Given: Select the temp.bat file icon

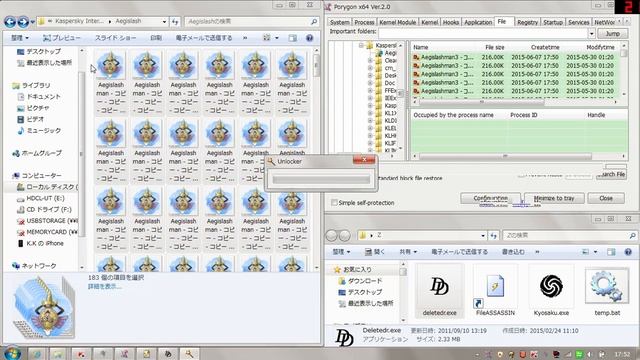Looking at the screenshot, I should [607, 287].
